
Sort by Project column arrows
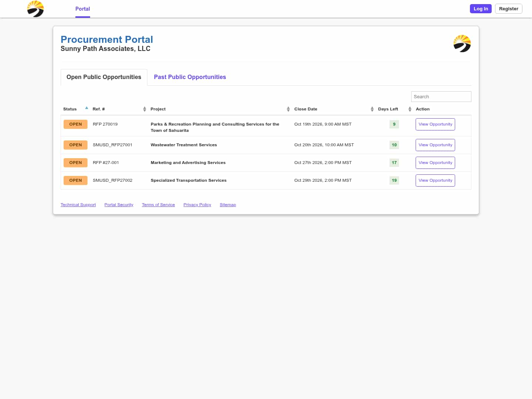(x=288, y=109)
